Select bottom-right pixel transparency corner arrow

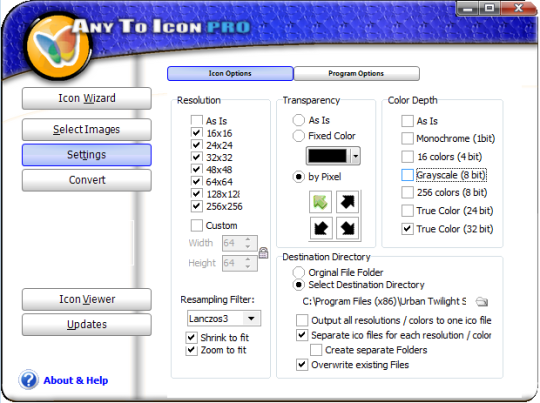click(347, 228)
